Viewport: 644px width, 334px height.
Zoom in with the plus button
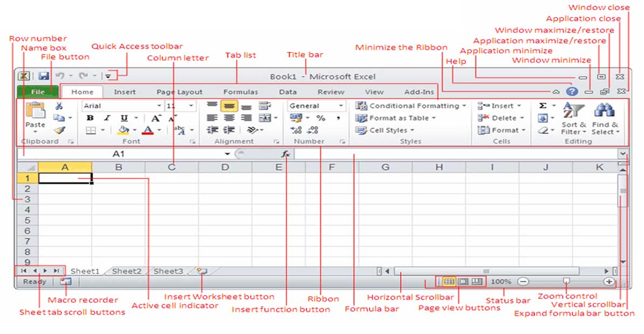[x=609, y=282]
